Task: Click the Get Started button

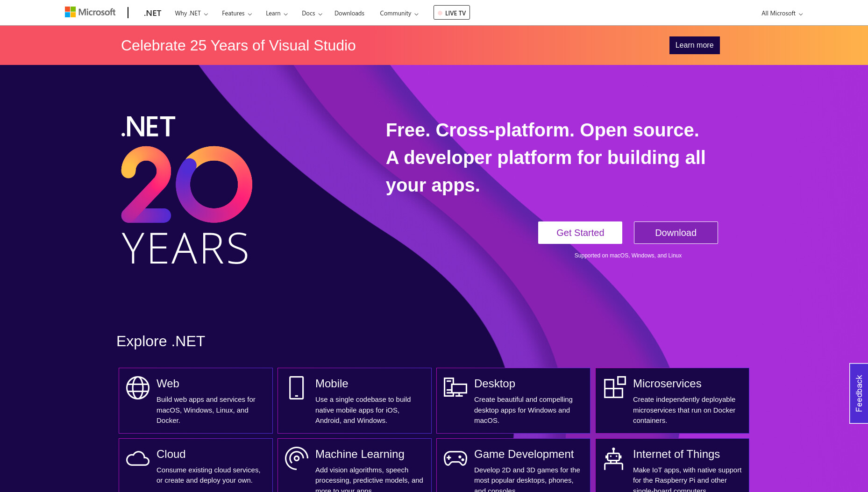Action: coord(580,233)
